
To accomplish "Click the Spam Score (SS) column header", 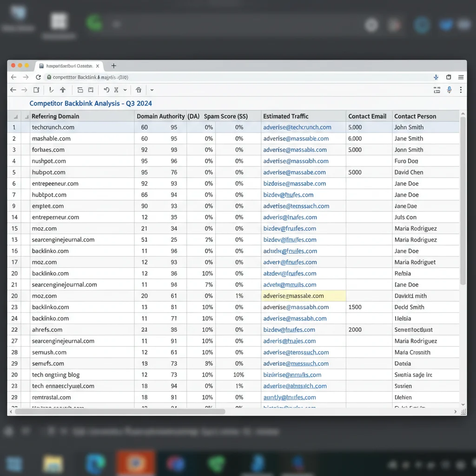I will (x=225, y=116).
